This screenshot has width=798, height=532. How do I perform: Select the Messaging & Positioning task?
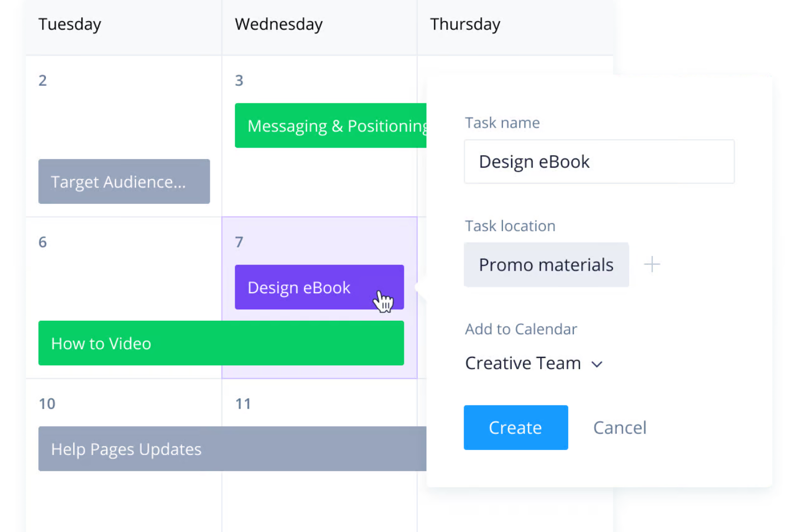click(x=331, y=126)
